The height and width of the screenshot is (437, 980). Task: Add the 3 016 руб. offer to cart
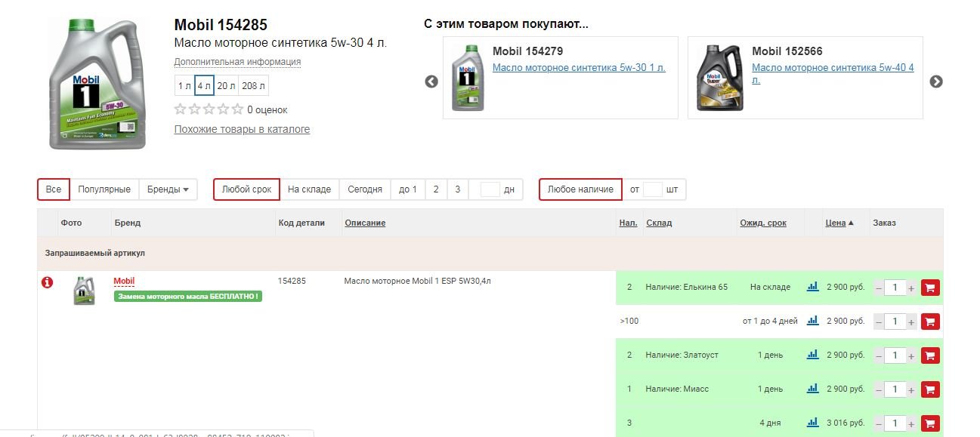point(930,423)
